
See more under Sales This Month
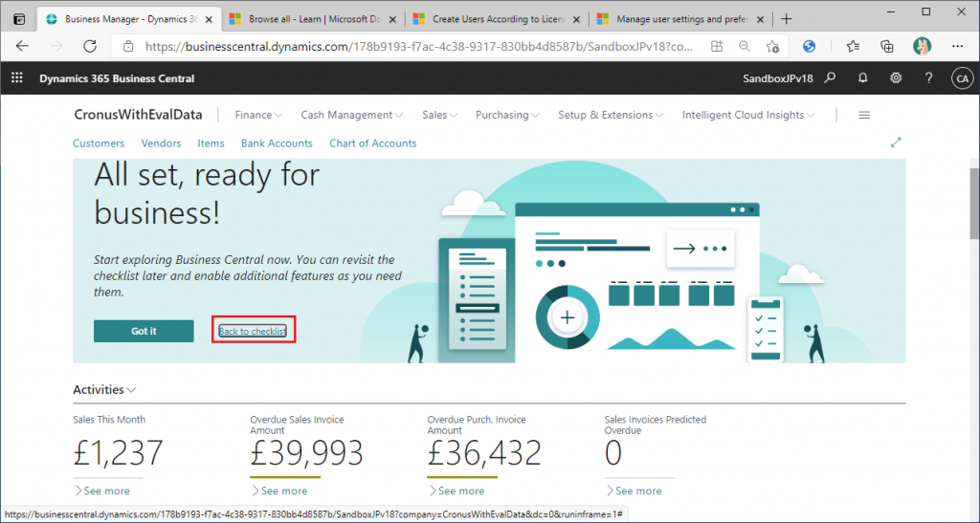click(x=102, y=490)
